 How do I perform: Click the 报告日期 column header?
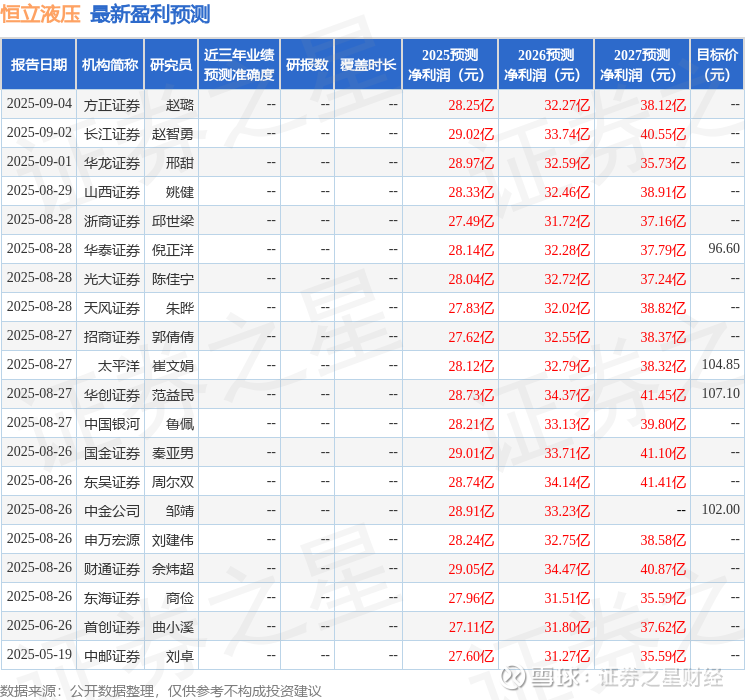click(38, 65)
